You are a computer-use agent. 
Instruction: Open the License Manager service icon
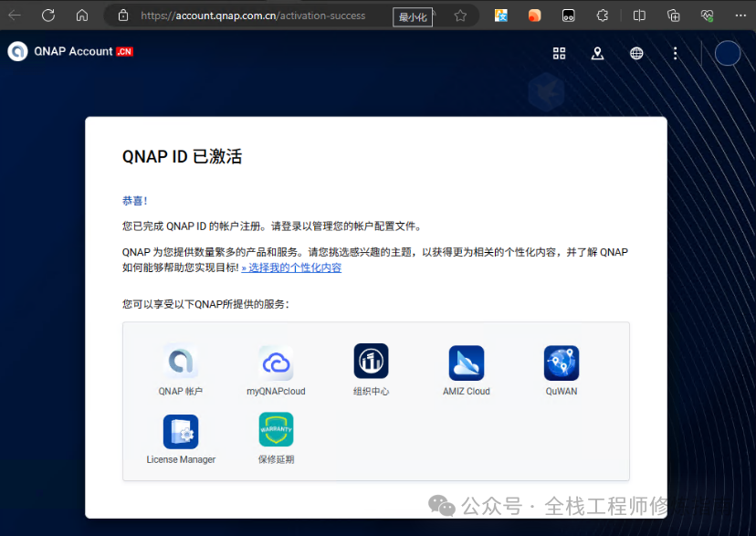click(181, 431)
